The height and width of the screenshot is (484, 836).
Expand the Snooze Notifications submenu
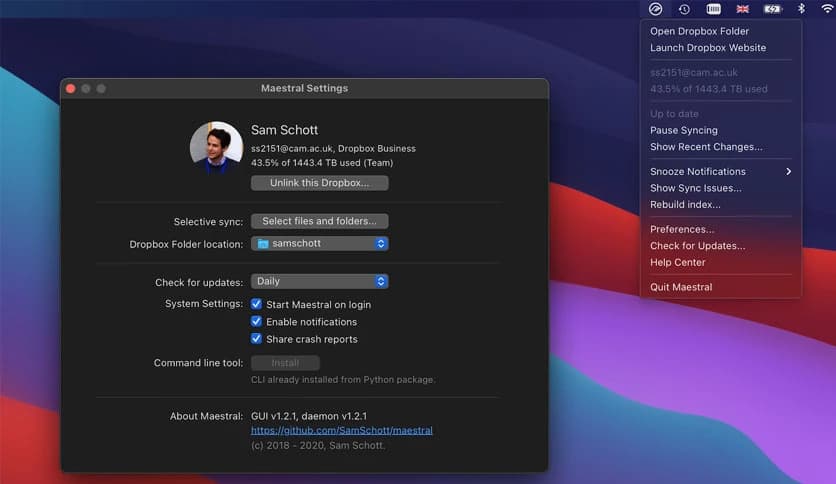pos(719,172)
